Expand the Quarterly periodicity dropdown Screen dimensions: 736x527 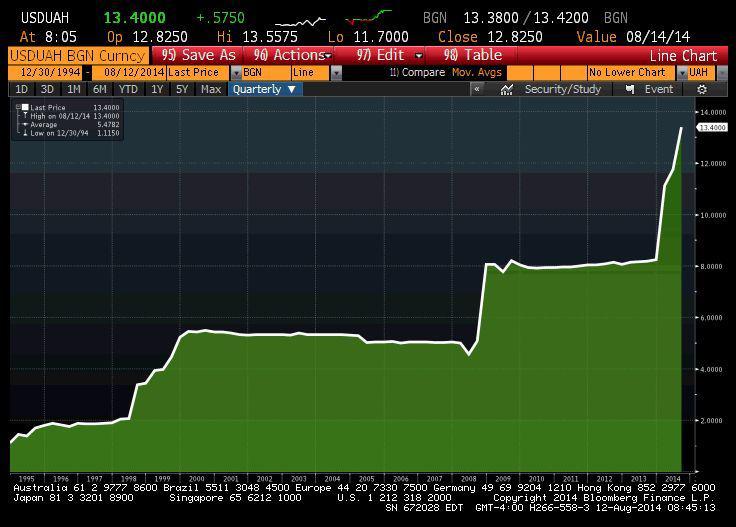coord(264,89)
